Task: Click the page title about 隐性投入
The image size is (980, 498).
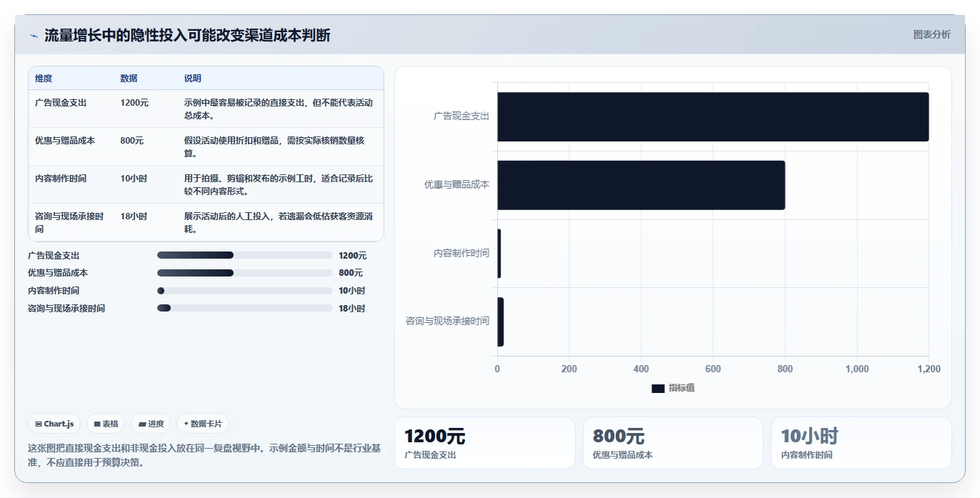Action: (x=187, y=36)
